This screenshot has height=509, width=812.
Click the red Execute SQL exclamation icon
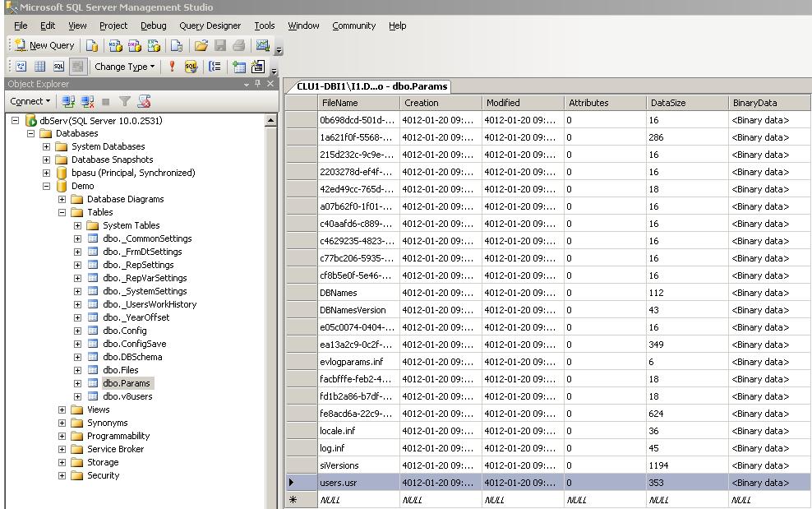[x=172, y=67]
